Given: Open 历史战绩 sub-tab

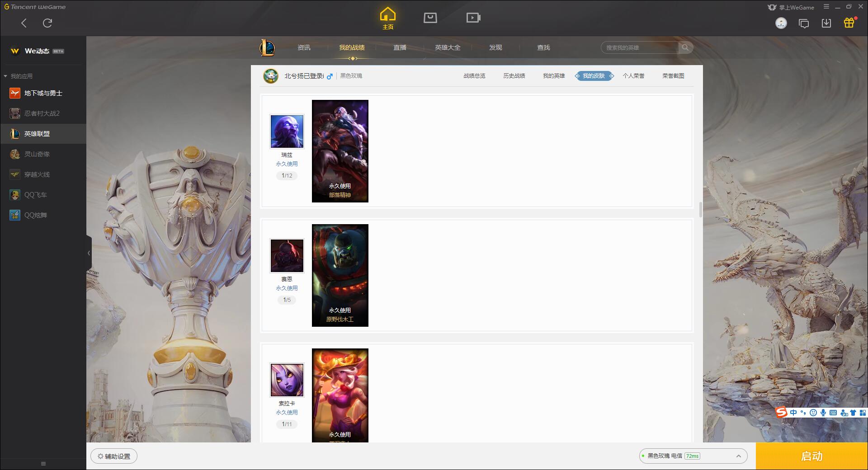Looking at the screenshot, I should [x=514, y=76].
